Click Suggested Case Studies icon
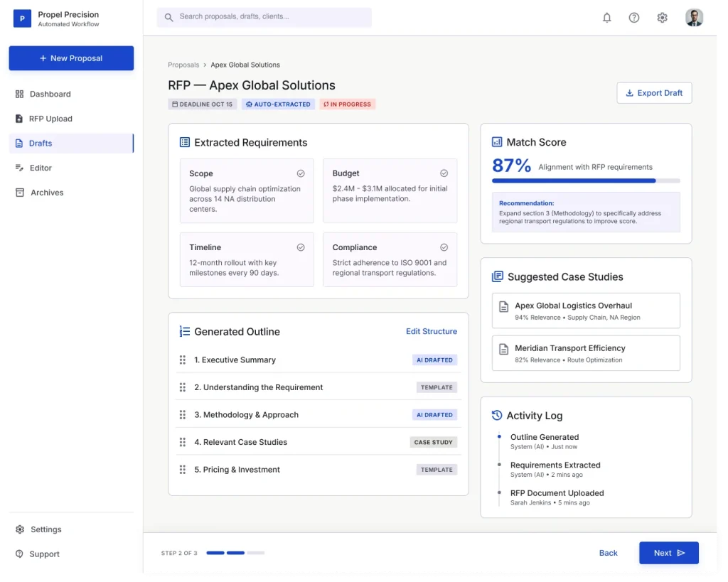The height and width of the screenshot is (582, 728). pos(497,276)
